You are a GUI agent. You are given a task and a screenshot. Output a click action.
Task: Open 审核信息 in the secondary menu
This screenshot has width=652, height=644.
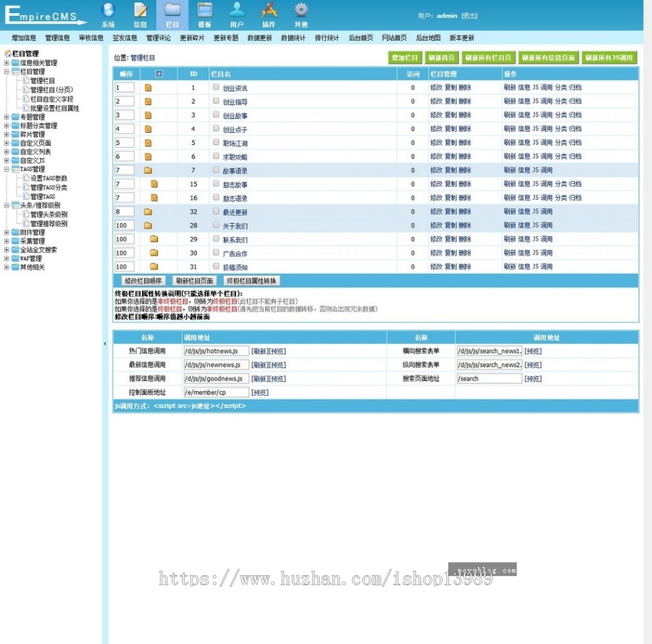[91, 38]
